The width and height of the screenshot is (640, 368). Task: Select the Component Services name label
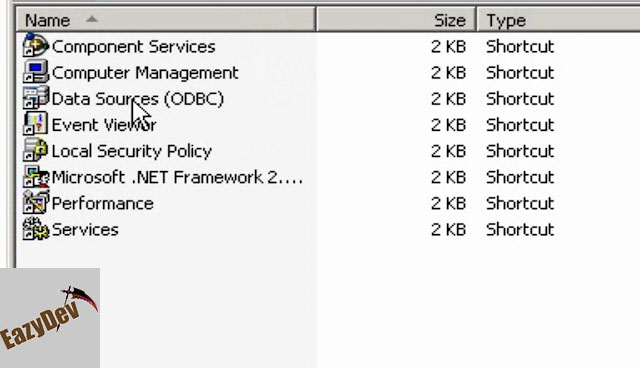point(133,47)
